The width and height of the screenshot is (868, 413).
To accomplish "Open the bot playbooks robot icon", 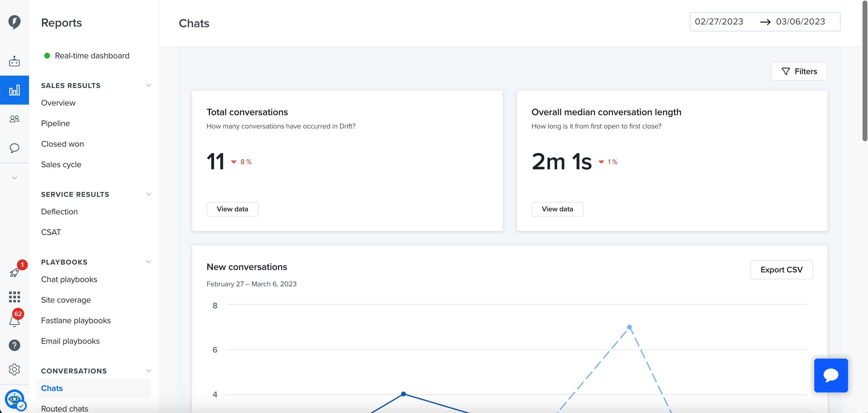I will click(14, 61).
